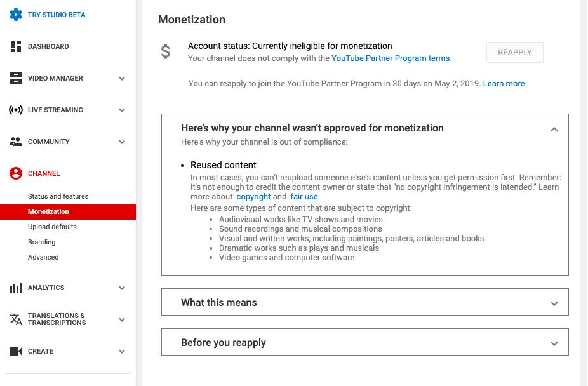Click "Here's why your channel wasn't approved" heading
Image resolution: width=588 pixels, height=386 pixels.
pos(312,128)
